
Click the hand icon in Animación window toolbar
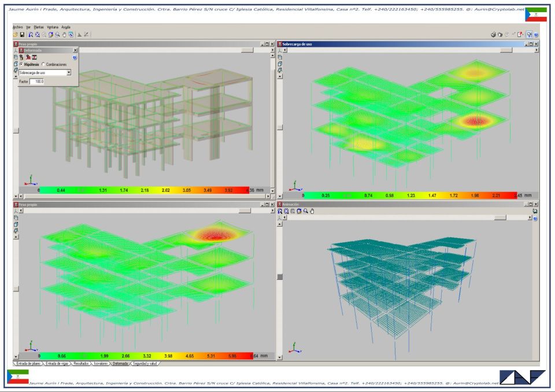coord(311,211)
